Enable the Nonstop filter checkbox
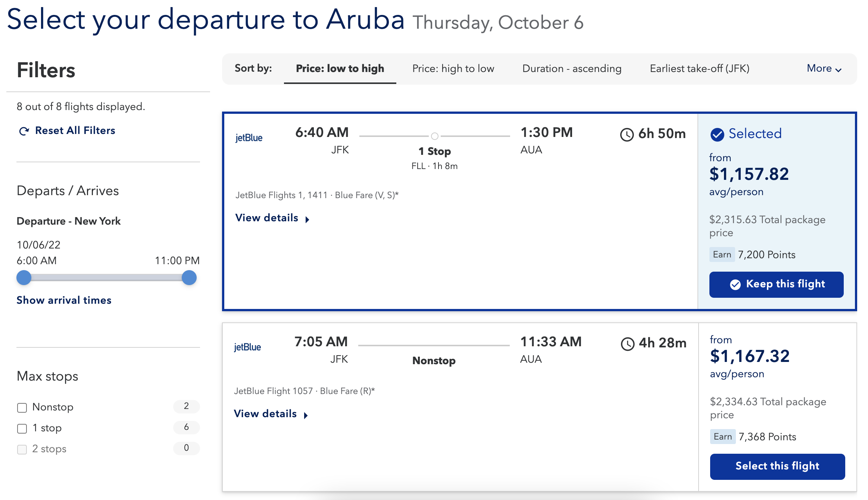 click(22, 407)
